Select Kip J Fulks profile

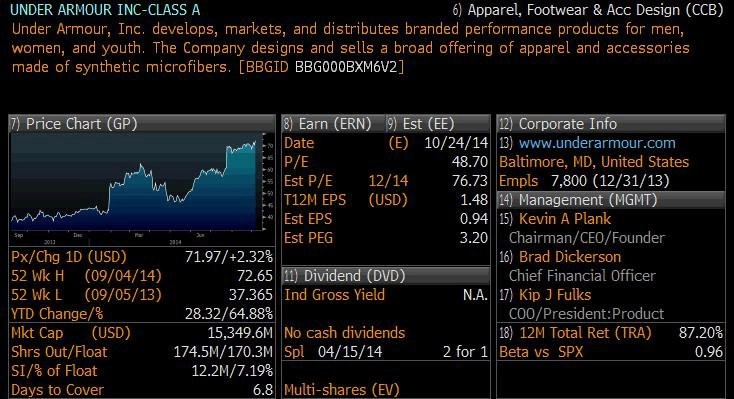[x=555, y=295]
